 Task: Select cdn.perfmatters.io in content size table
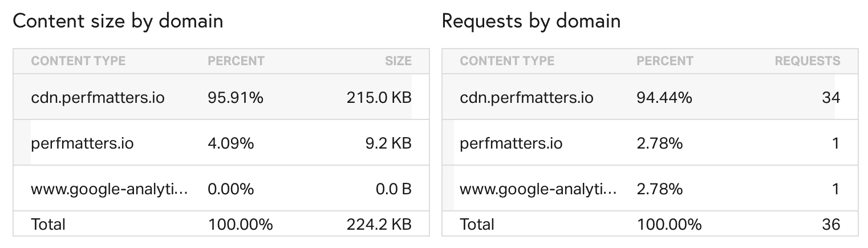point(98,98)
